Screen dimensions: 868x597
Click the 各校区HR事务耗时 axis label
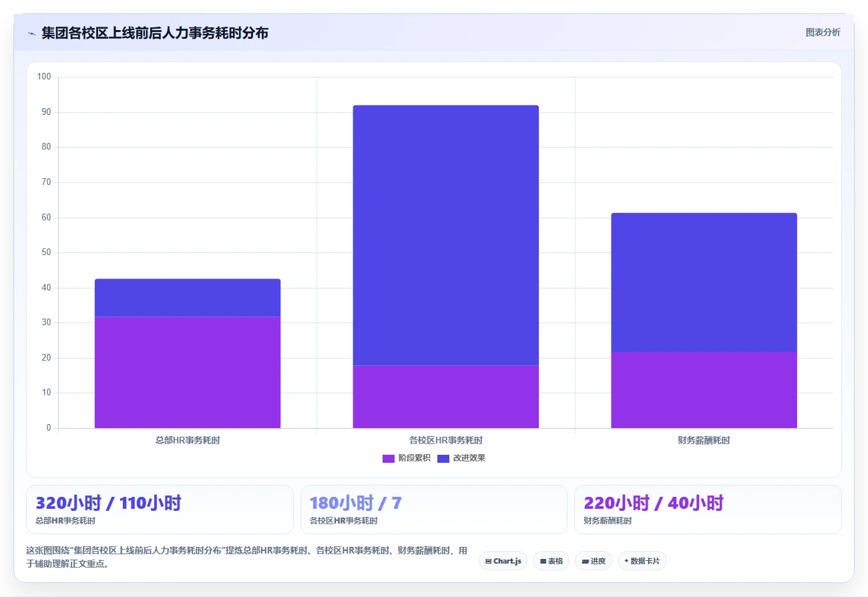pos(445,441)
